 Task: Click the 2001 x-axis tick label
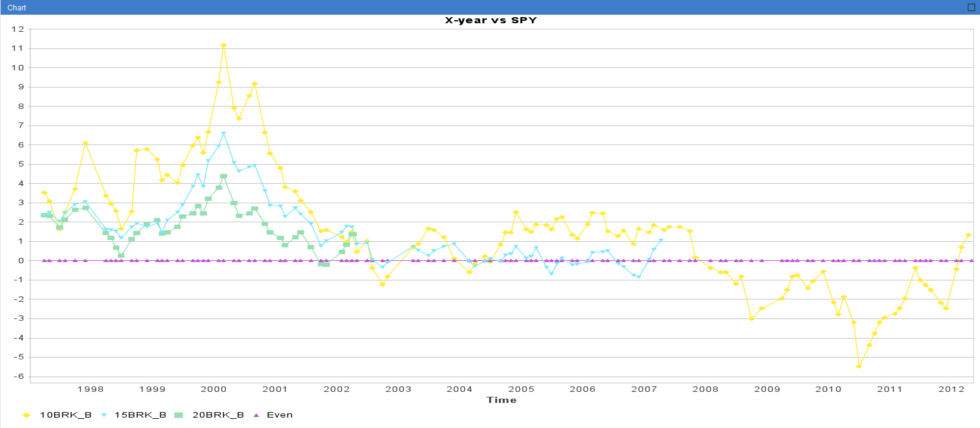tap(275, 389)
